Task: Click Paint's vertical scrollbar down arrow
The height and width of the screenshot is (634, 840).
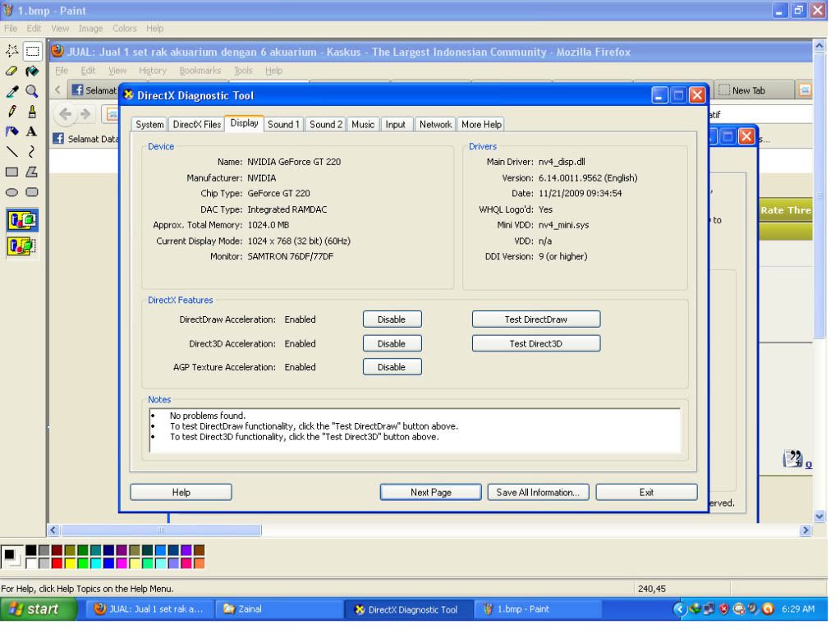Action: pyautogui.click(x=819, y=516)
